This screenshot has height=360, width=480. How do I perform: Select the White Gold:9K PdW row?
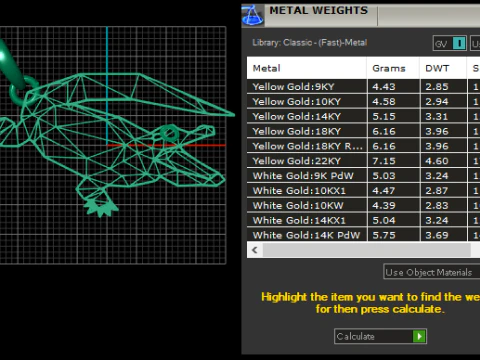point(363,176)
